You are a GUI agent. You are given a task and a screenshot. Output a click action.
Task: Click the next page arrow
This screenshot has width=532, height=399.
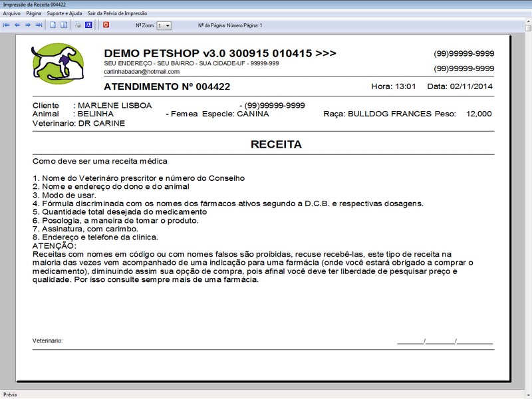point(28,25)
